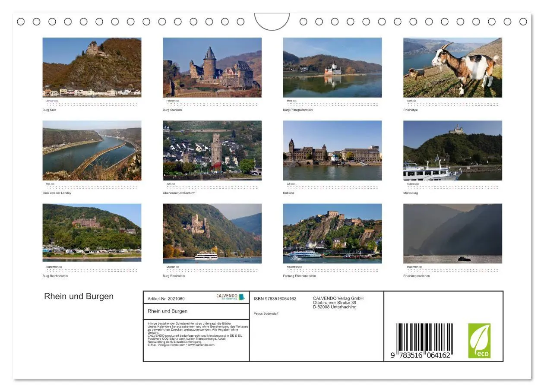Click the Rhein und Burgen title

pos(79,296)
